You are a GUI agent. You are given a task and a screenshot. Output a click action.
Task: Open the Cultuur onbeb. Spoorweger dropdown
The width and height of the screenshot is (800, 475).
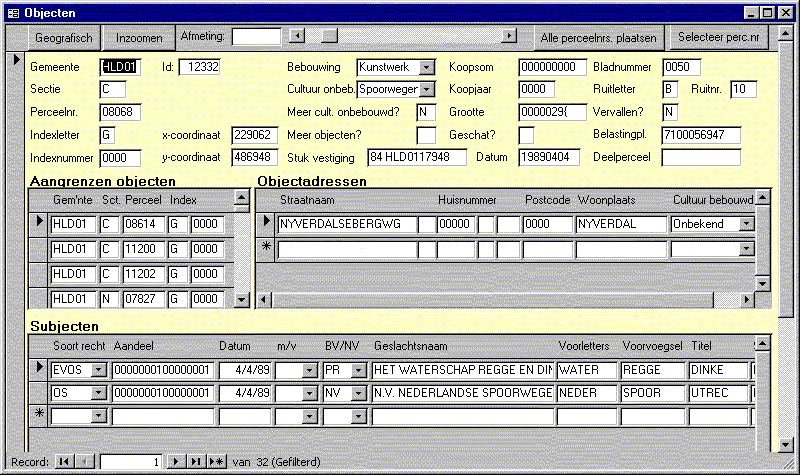point(427,89)
